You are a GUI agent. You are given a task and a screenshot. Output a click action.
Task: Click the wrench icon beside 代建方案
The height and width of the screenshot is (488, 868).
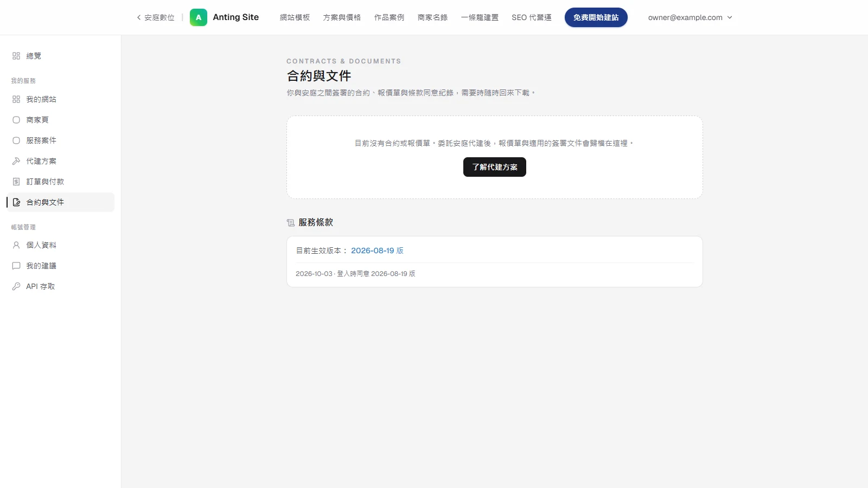(x=16, y=161)
